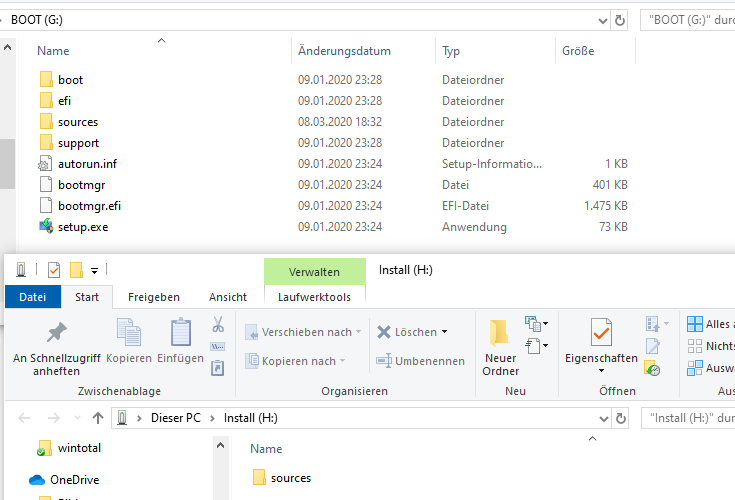Viewport: 735px width, 500px height.
Task: Click the BOOT window navigation scrollbar thumb
Action: 8,164
